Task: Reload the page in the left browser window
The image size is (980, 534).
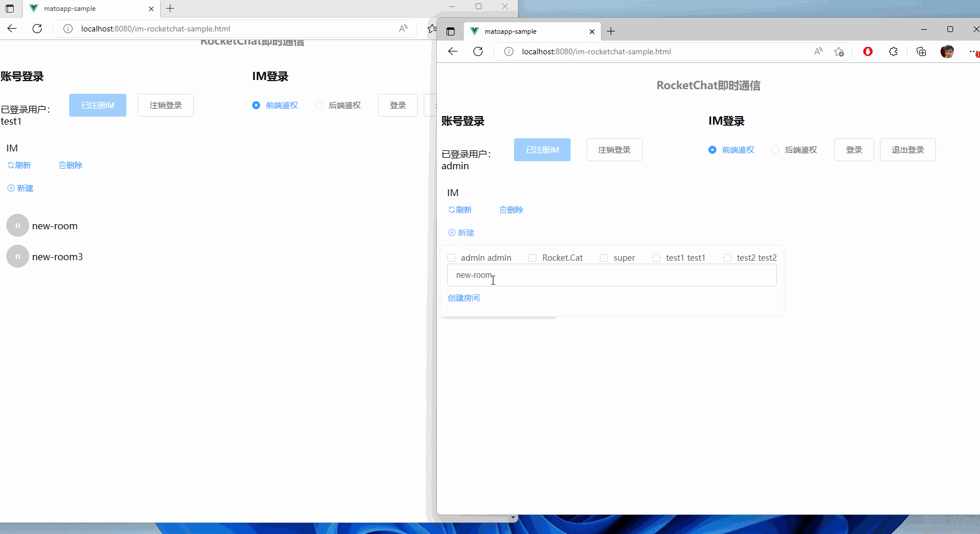Action: coord(37,29)
